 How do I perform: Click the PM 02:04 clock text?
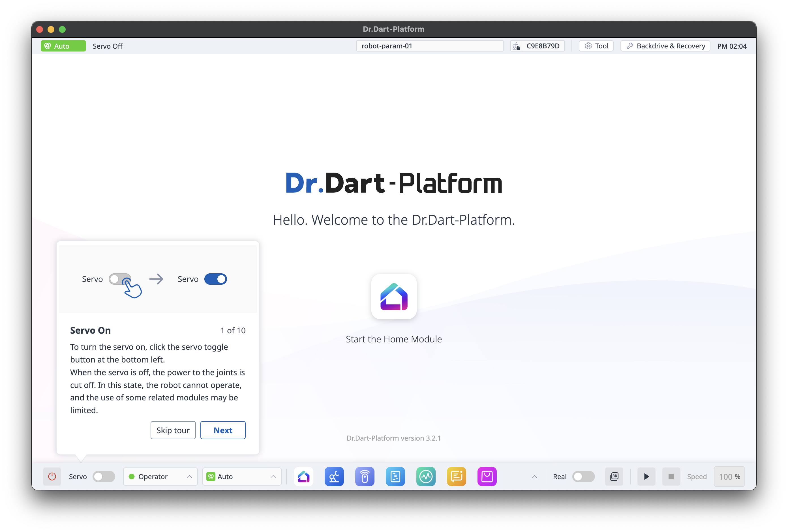pos(732,46)
